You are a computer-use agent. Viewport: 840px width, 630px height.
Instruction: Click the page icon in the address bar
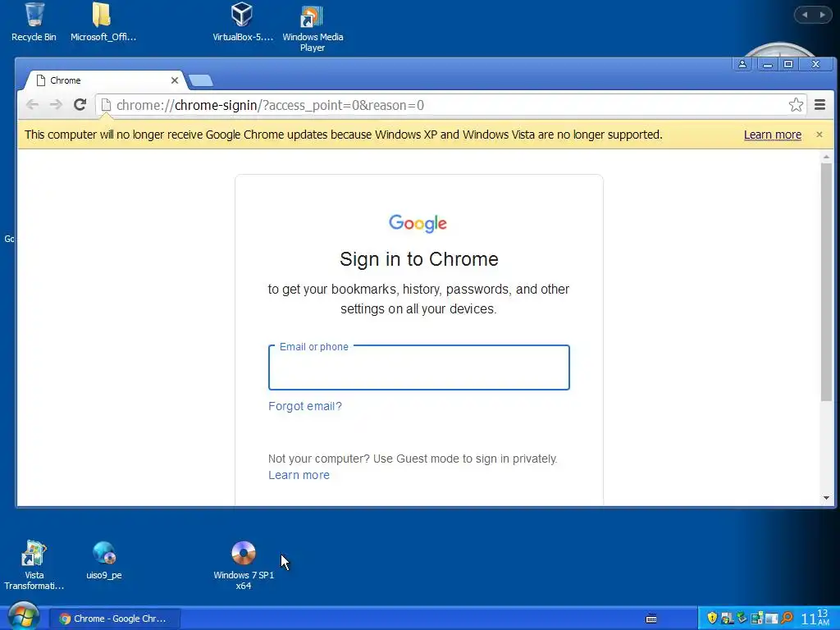click(106, 105)
